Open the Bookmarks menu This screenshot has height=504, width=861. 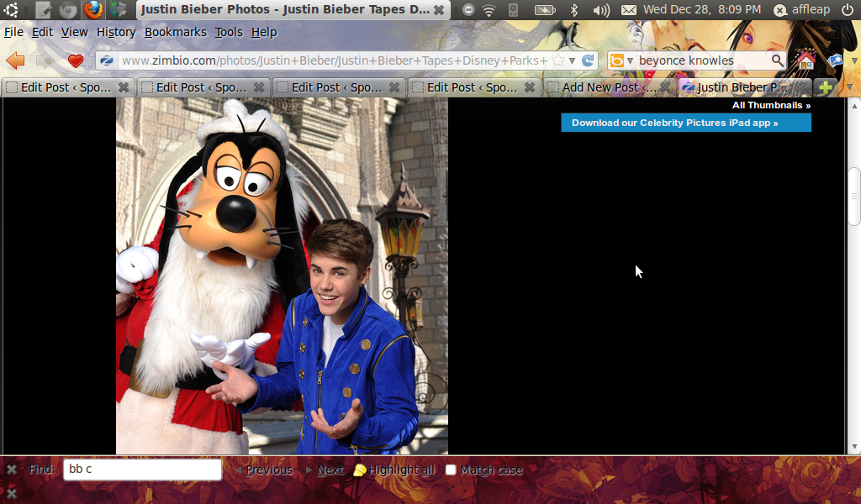175,33
